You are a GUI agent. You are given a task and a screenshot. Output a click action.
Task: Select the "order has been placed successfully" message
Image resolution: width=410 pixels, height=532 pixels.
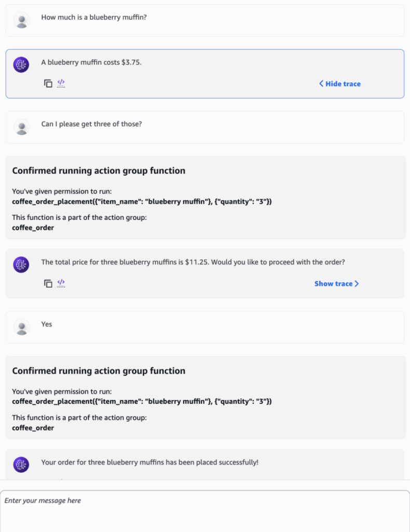(x=149, y=462)
